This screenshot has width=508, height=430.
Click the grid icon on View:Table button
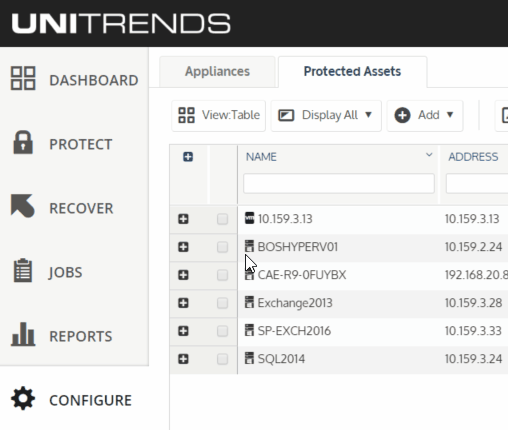click(186, 115)
